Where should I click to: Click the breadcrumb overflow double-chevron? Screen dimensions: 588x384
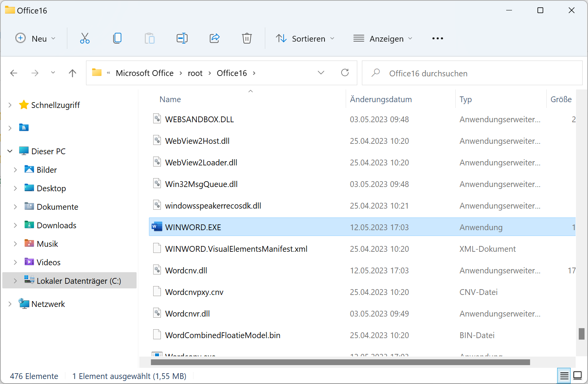(108, 73)
